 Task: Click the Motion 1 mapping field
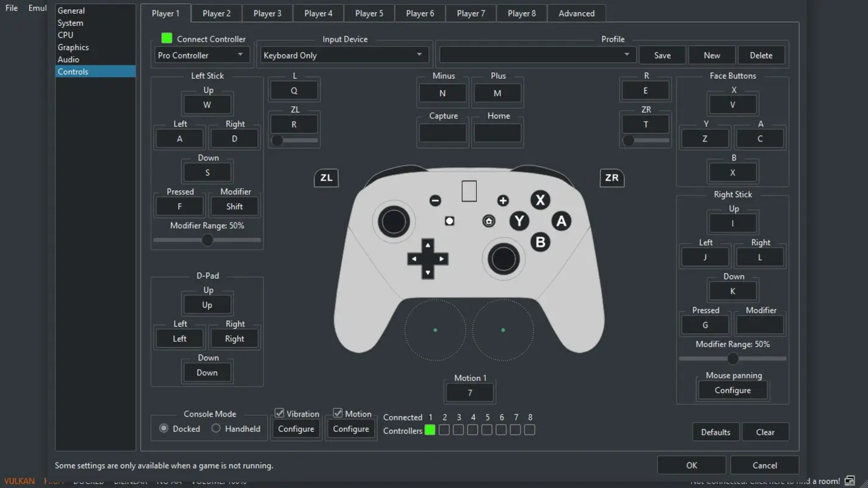click(469, 392)
